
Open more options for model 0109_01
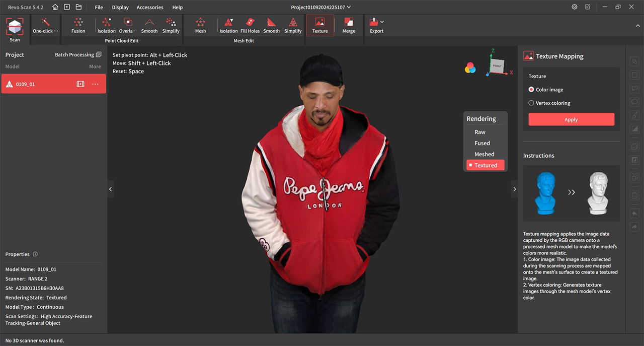(x=95, y=84)
